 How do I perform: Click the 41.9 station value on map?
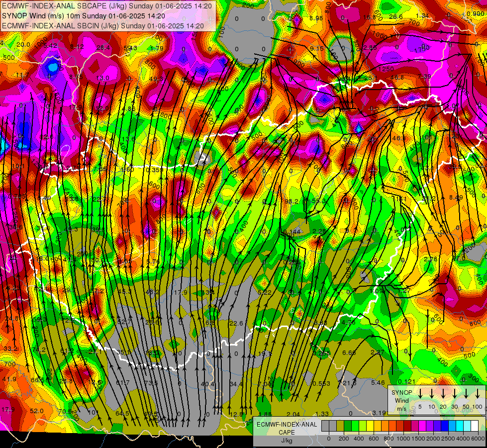(x=9, y=379)
